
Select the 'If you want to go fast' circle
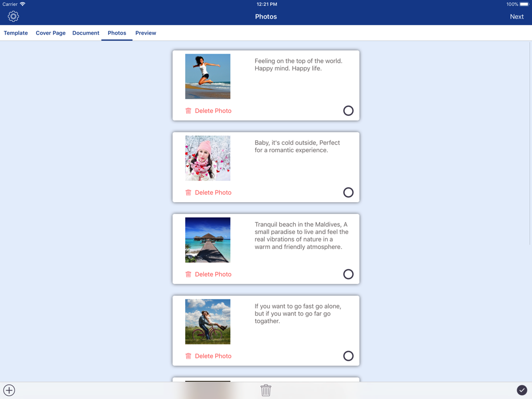348,356
